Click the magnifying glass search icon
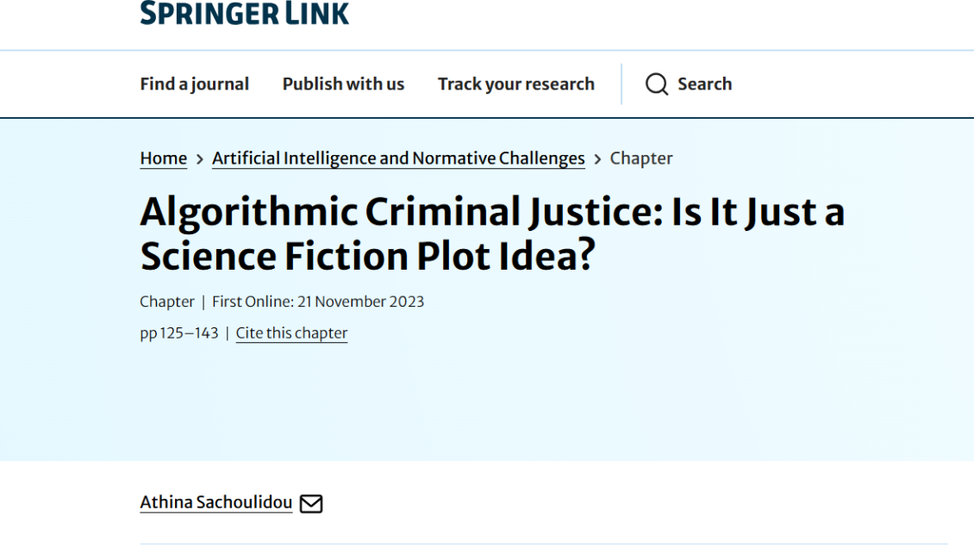This screenshot has width=974, height=560. pyautogui.click(x=657, y=84)
